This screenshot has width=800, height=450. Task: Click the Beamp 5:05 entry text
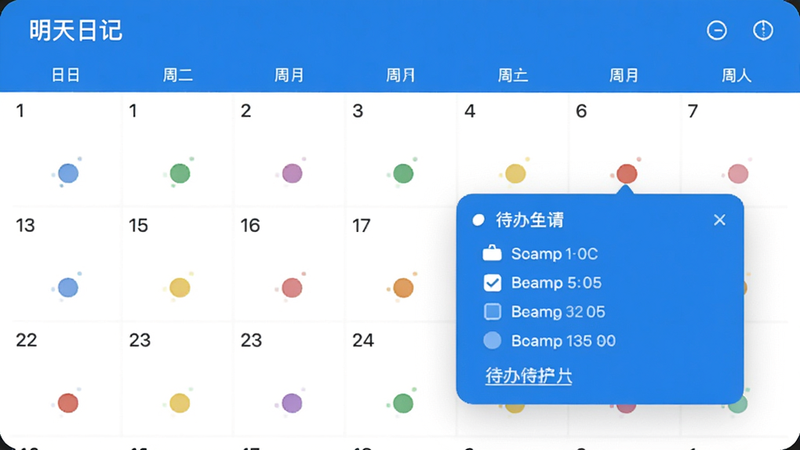click(x=556, y=283)
